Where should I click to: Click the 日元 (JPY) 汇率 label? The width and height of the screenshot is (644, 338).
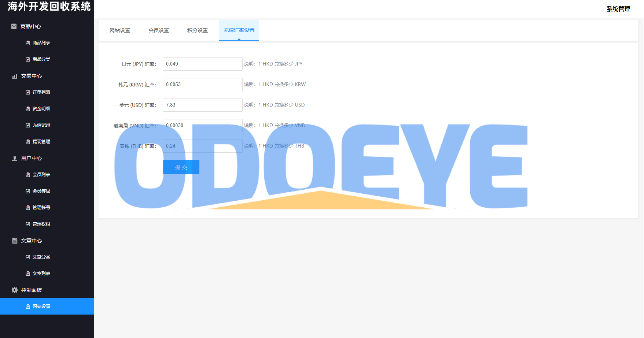pos(139,64)
